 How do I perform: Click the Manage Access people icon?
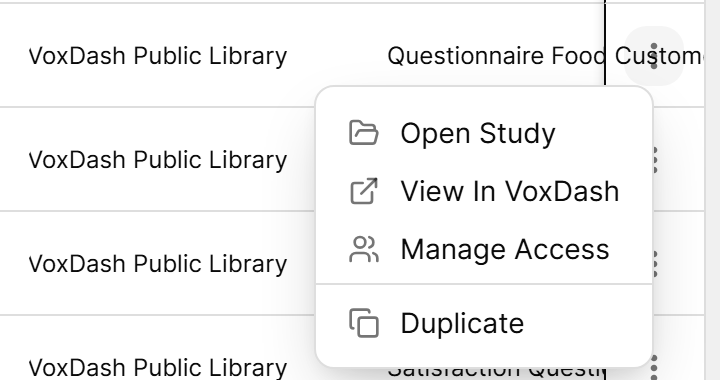point(364,249)
